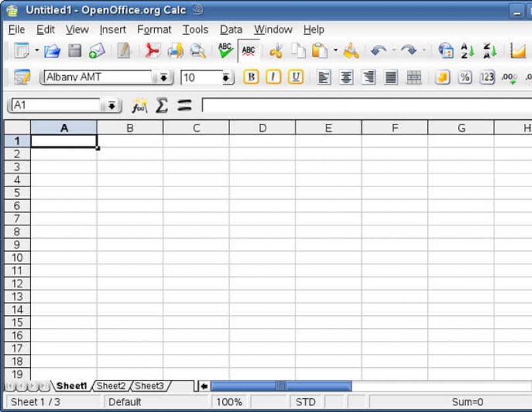Viewport: 532px width, 412px height.
Task: Open Page Preview magnifier icon
Action: (198, 51)
